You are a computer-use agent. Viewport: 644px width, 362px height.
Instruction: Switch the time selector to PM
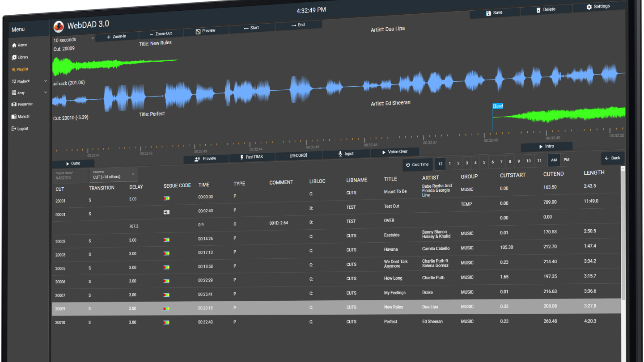[567, 160]
